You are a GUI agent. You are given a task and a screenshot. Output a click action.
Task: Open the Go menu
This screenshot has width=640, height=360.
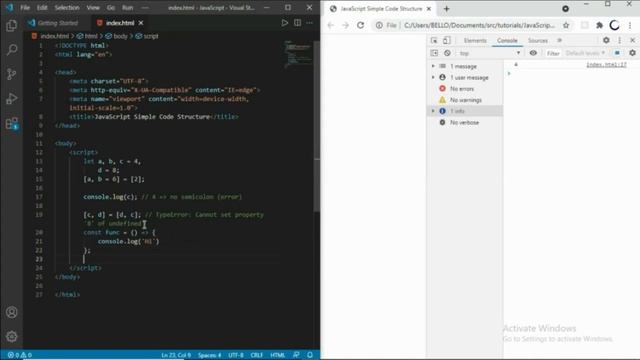coord(111,7)
